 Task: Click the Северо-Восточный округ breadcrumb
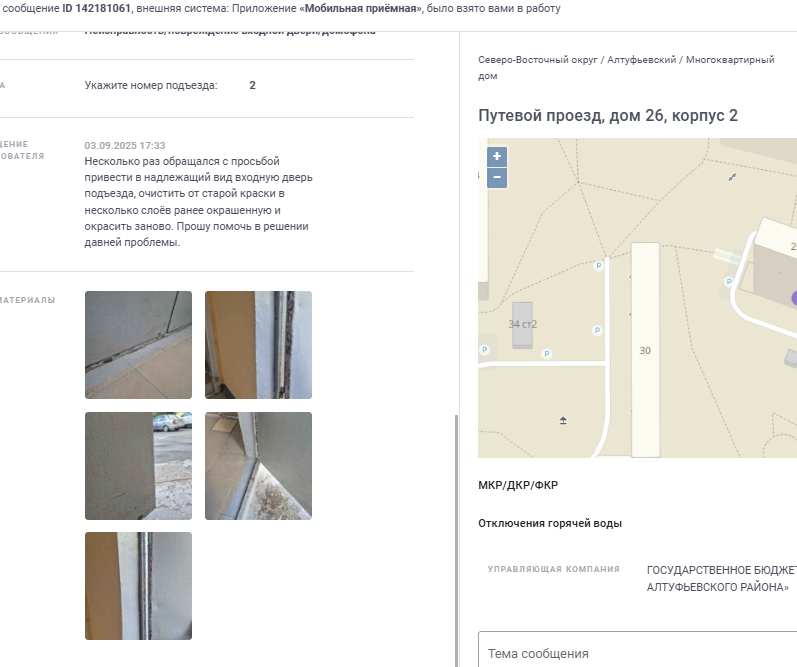pos(538,59)
